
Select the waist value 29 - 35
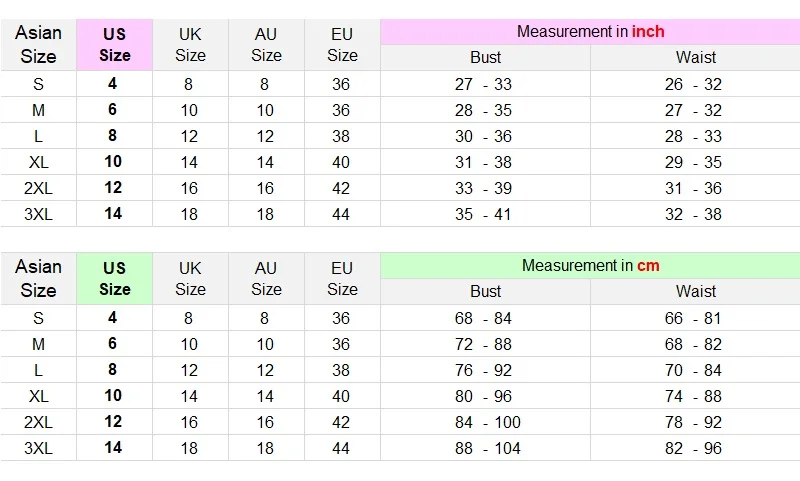[694, 162]
